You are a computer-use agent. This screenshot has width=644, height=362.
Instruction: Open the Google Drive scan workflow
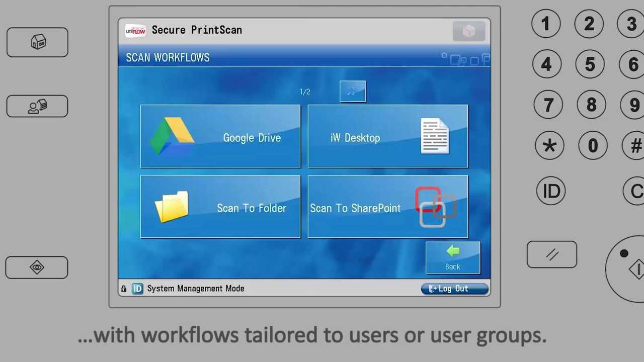(220, 136)
